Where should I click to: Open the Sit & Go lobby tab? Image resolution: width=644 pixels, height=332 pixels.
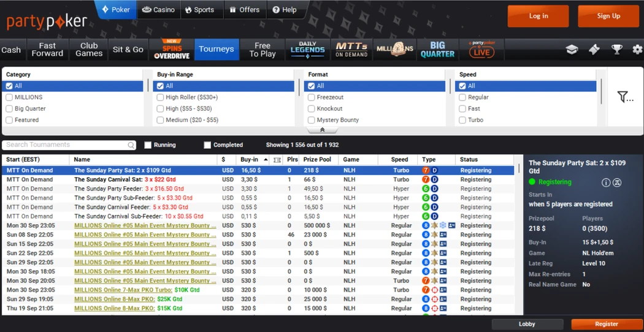click(128, 50)
